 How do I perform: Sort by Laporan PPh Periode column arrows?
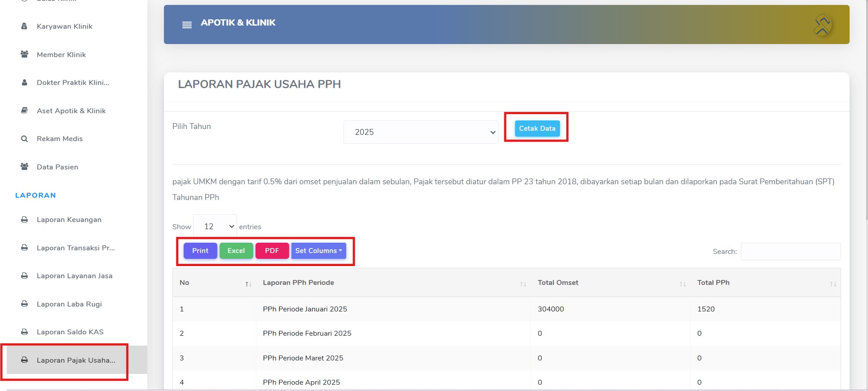(523, 284)
